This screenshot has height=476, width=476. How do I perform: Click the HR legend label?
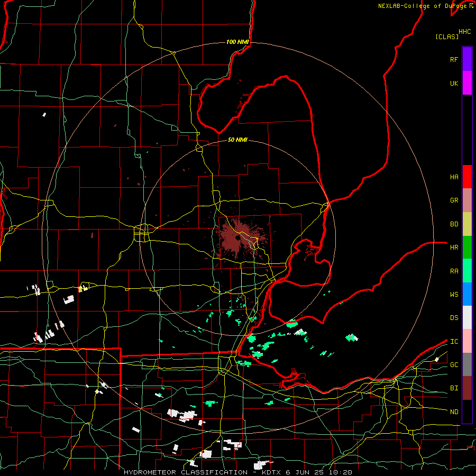[454, 248]
